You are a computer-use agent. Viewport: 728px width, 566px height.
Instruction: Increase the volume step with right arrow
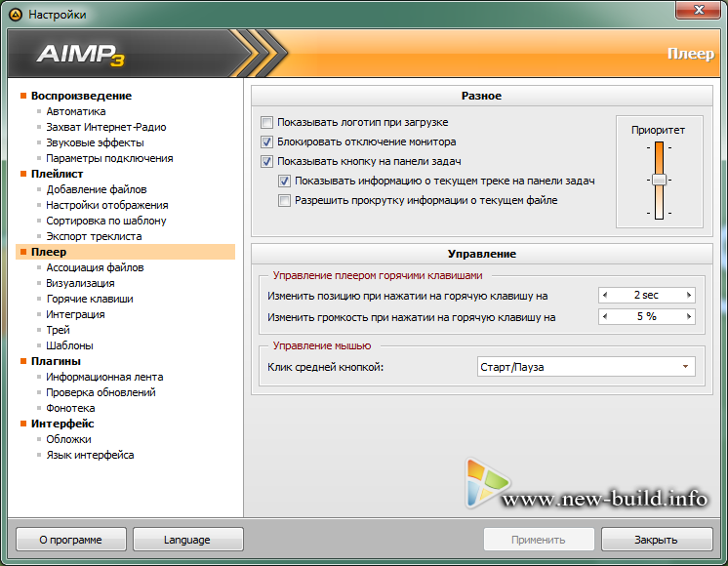[x=689, y=317]
